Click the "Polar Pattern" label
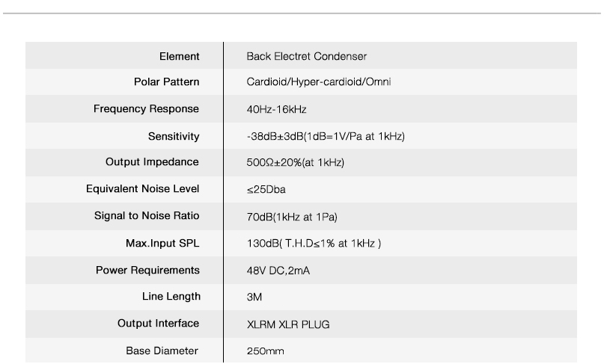 point(166,82)
